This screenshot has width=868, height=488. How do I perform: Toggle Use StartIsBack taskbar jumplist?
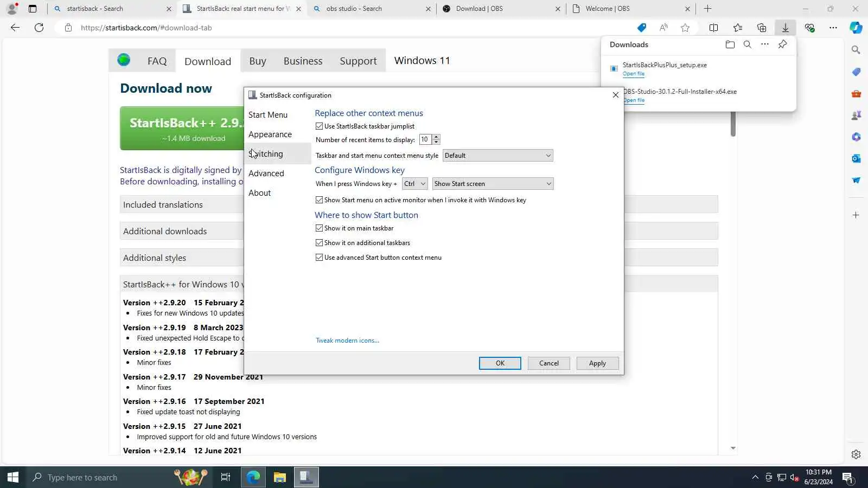pyautogui.click(x=365, y=126)
